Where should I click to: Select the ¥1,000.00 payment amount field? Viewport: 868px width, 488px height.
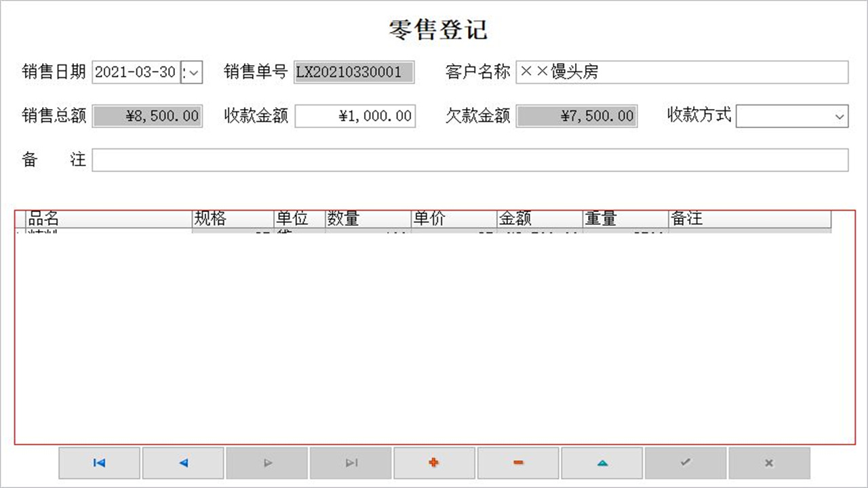click(x=355, y=116)
